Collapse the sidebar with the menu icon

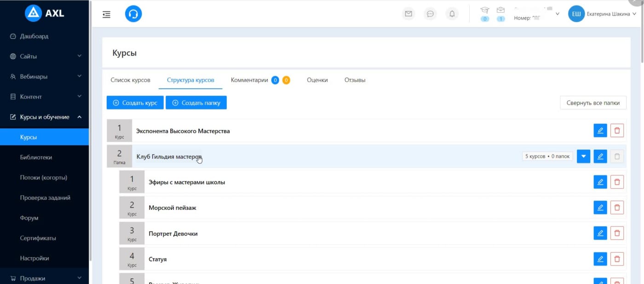tap(106, 14)
